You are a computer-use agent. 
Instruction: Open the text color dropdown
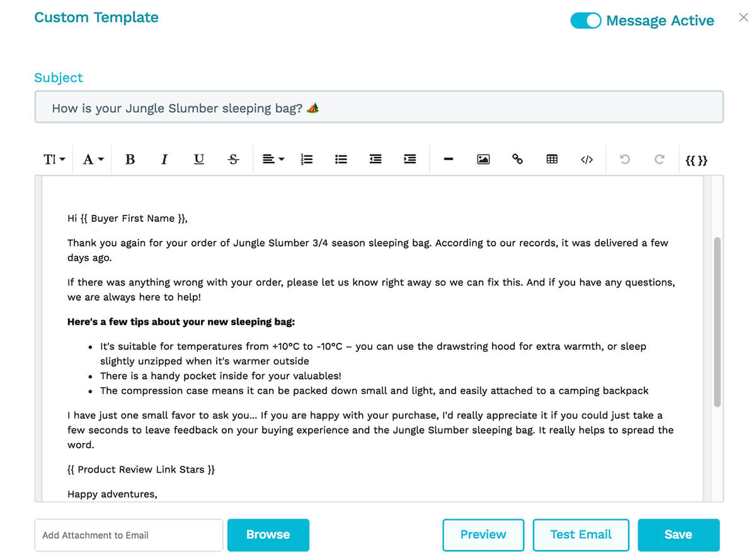point(93,159)
